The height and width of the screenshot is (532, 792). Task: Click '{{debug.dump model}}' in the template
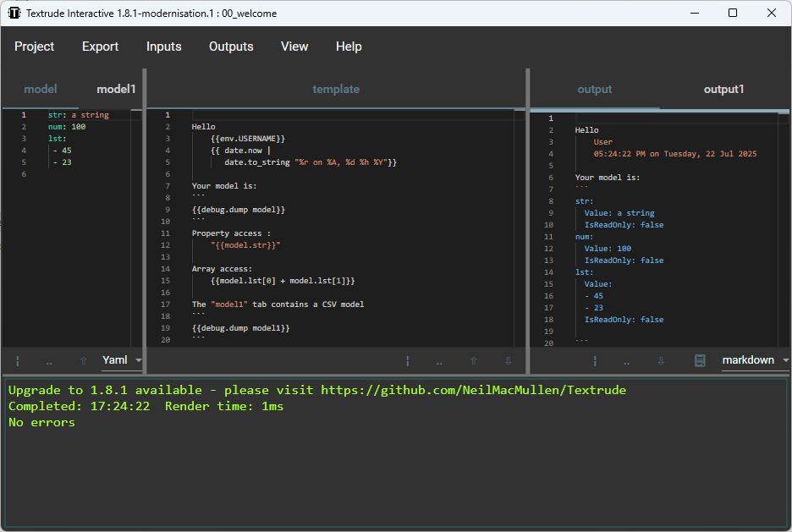pyautogui.click(x=239, y=210)
